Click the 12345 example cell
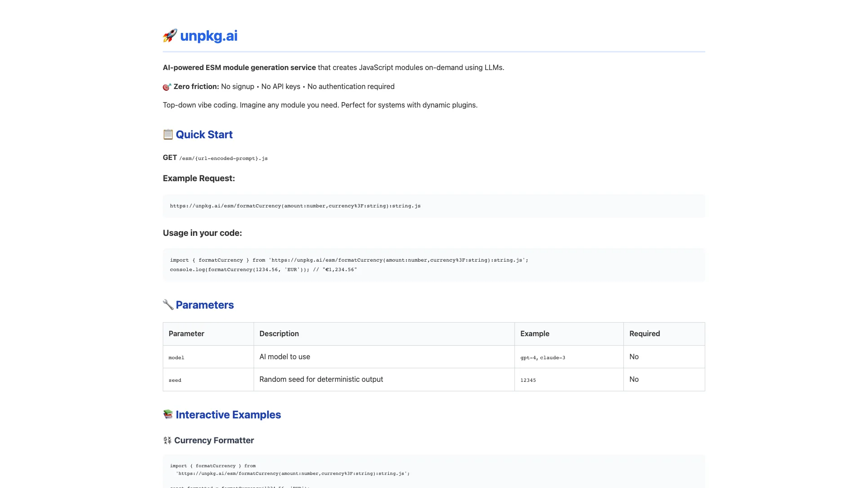868x488 pixels. coord(569,380)
